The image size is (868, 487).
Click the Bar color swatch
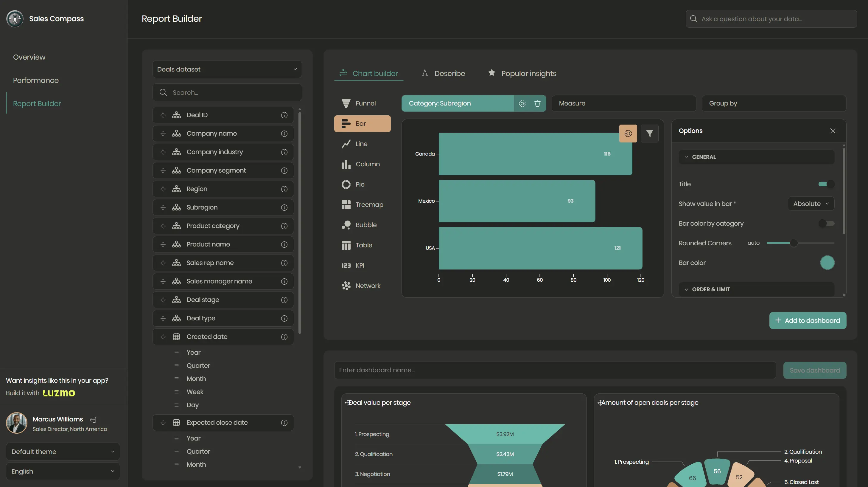click(x=827, y=263)
